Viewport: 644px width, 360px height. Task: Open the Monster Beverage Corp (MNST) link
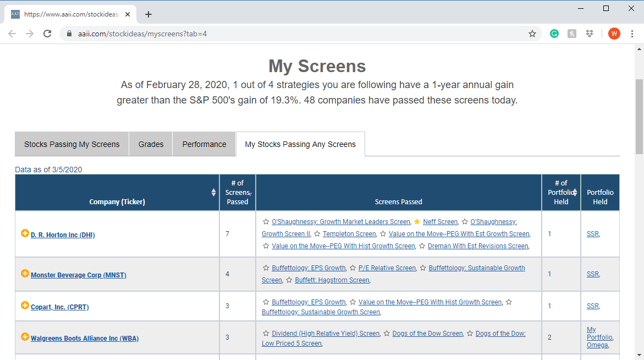(79, 275)
